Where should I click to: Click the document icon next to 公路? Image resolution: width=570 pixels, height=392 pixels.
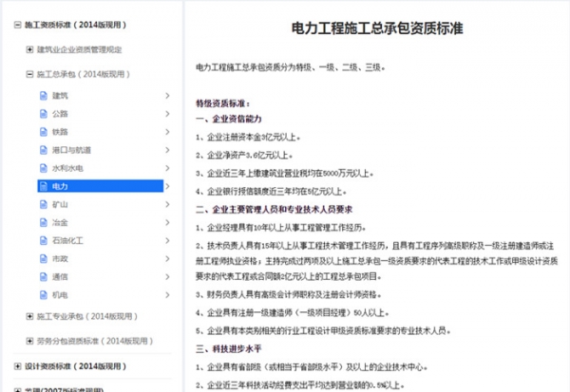43,113
